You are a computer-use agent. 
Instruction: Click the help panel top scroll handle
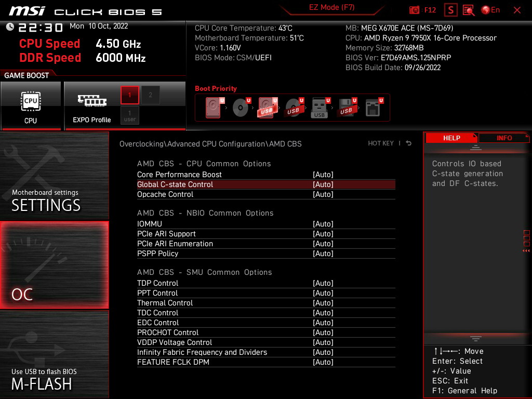476,148
